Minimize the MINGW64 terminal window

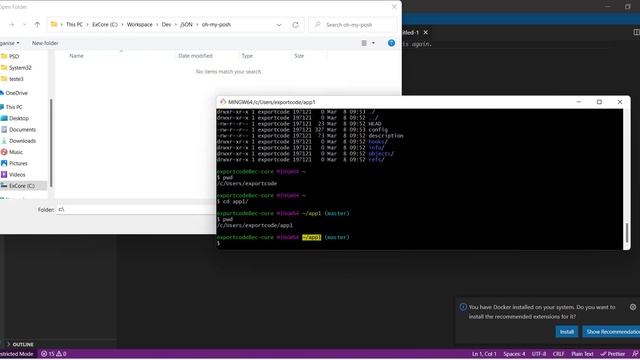pos(578,102)
